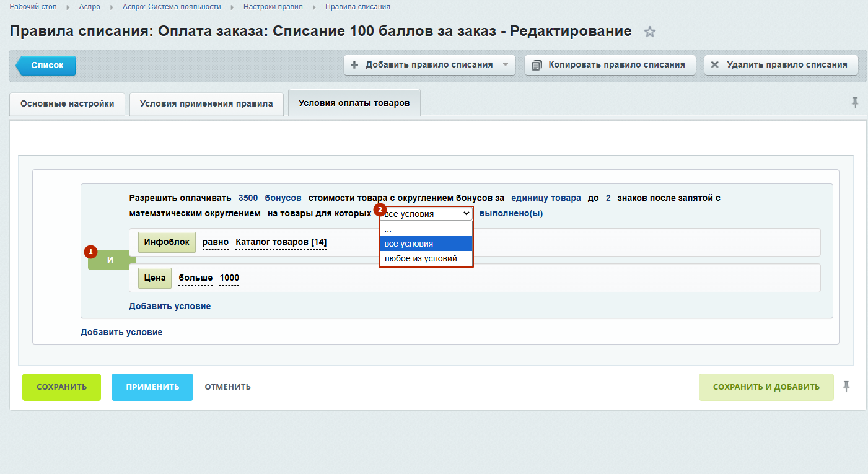The height and width of the screenshot is (474, 868).
Task: Click the plus icon in Добавить правило списания
Action: tap(354, 65)
